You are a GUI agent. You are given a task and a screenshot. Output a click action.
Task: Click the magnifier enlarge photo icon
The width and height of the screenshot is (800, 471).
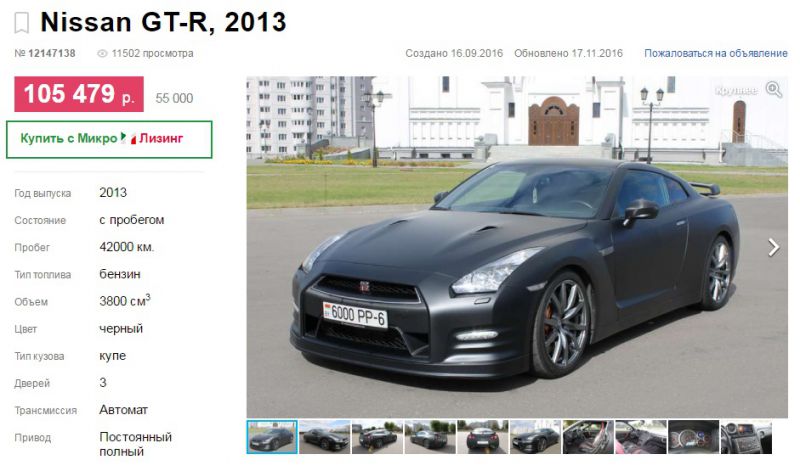[774, 89]
